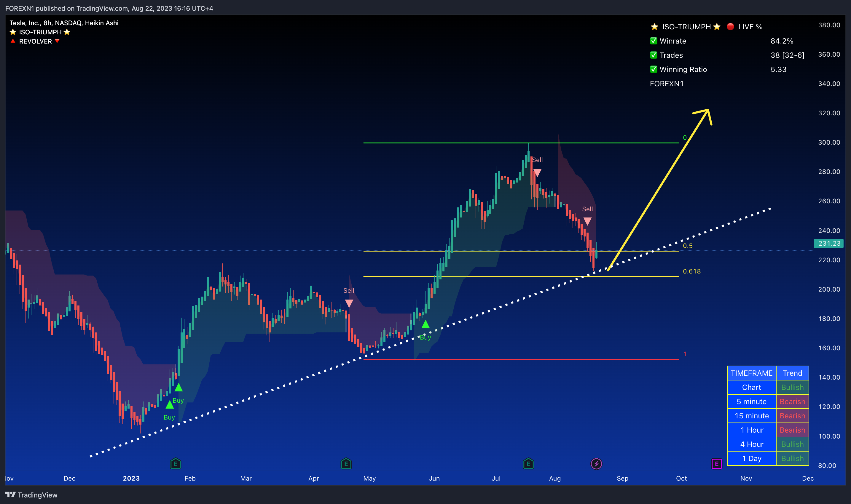
Task: Click the 380.00 price axis label
Action: 829,25
